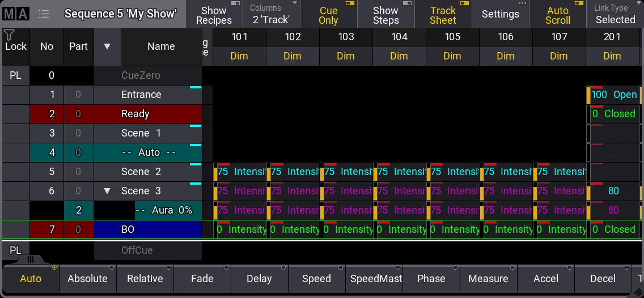Disable the Cue Only toggle

[328, 15]
